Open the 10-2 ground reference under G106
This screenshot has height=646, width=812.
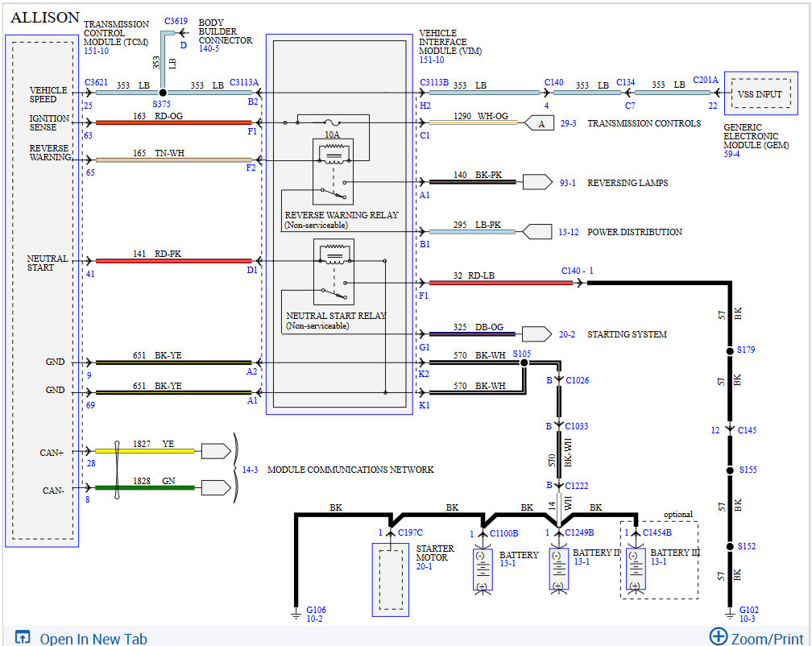click(x=314, y=619)
